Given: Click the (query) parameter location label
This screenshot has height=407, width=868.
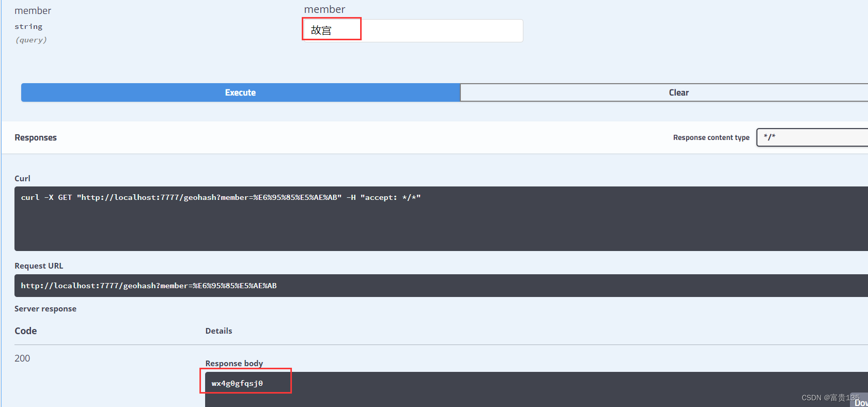Looking at the screenshot, I should pyautogui.click(x=31, y=40).
